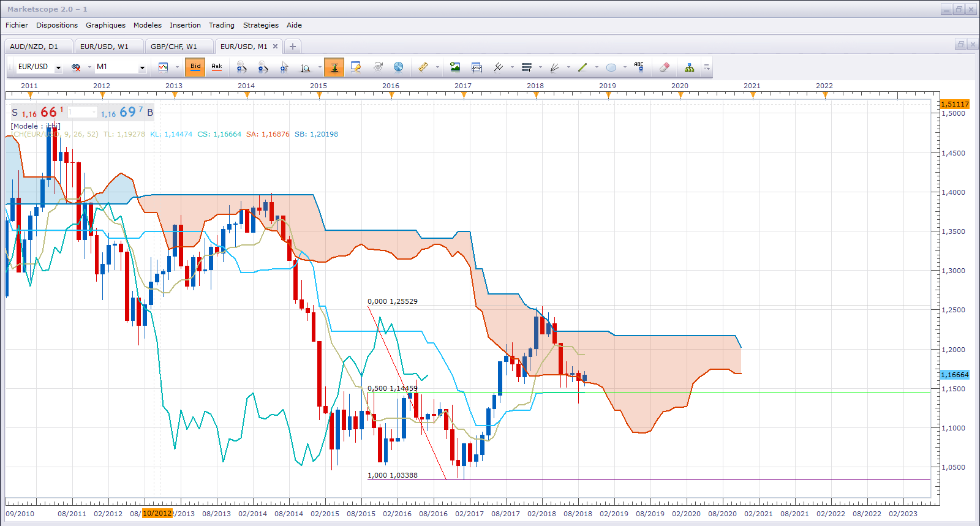The width and height of the screenshot is (980, 526).
Task: Select the fan lines tool
Action: (554, 67)
